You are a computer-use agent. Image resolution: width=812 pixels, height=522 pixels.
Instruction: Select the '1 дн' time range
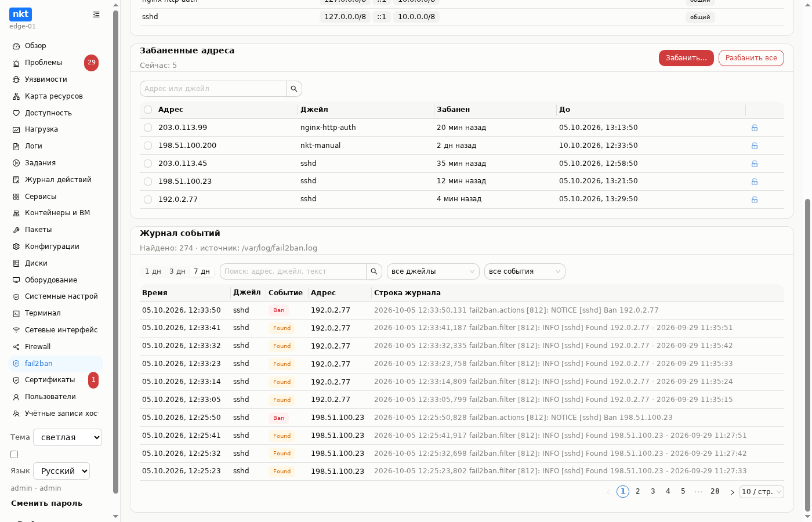[x=153, y=271]
